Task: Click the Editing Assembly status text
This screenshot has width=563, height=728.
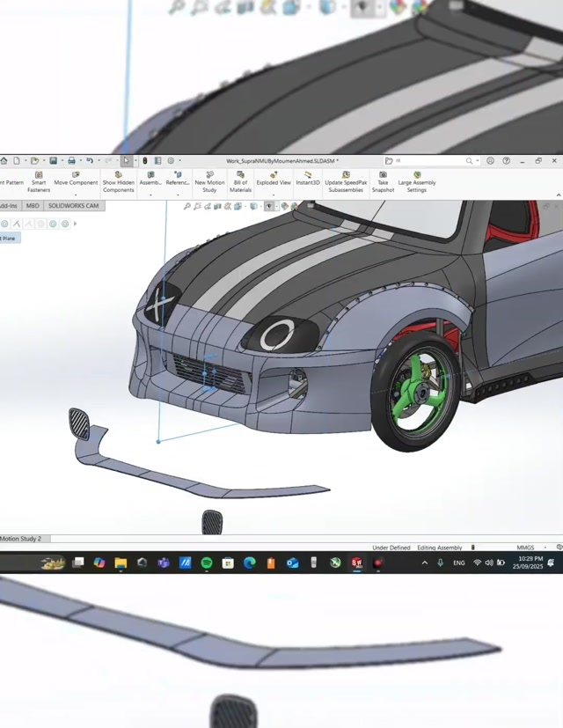Action: coord(439,548)
